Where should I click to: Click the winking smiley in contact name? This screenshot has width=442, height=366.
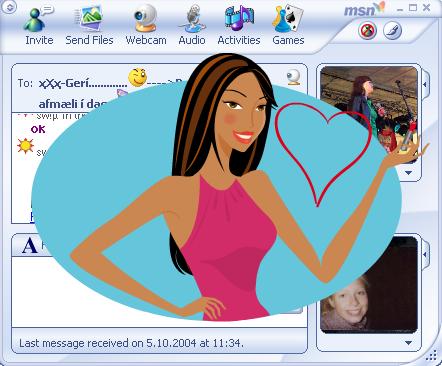click(x=138, y=77)
